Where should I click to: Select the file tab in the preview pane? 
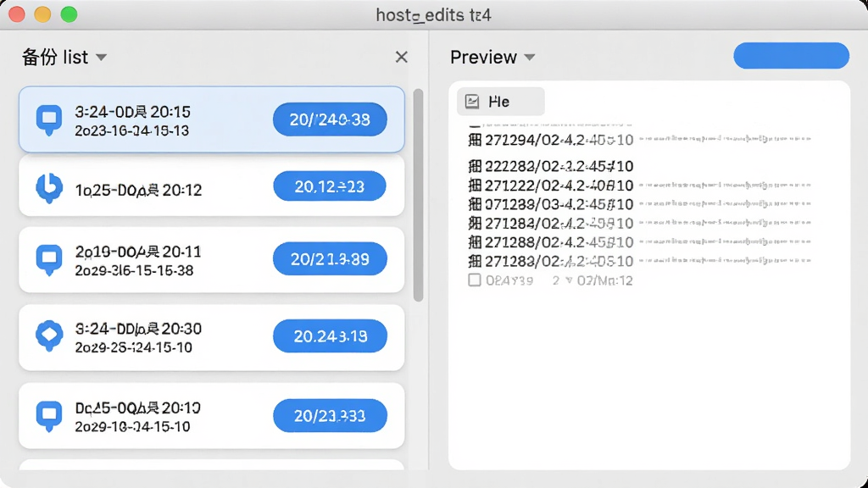click(x=500, y=102)
